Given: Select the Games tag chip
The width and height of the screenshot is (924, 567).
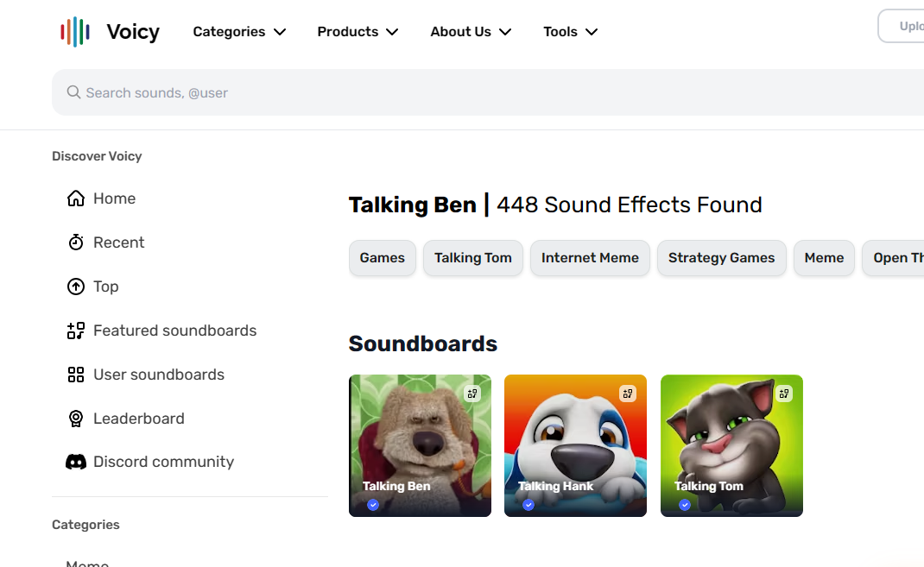Looking at the screenshot, I should (x=383, y=258).
